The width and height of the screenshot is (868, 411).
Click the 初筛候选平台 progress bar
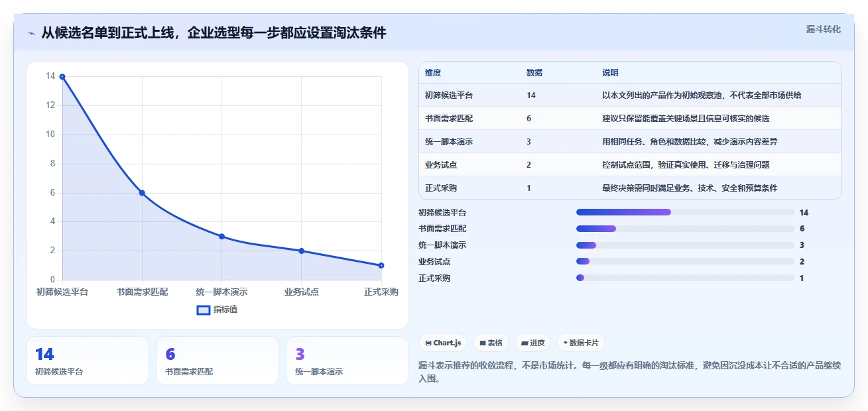[685, 212]
